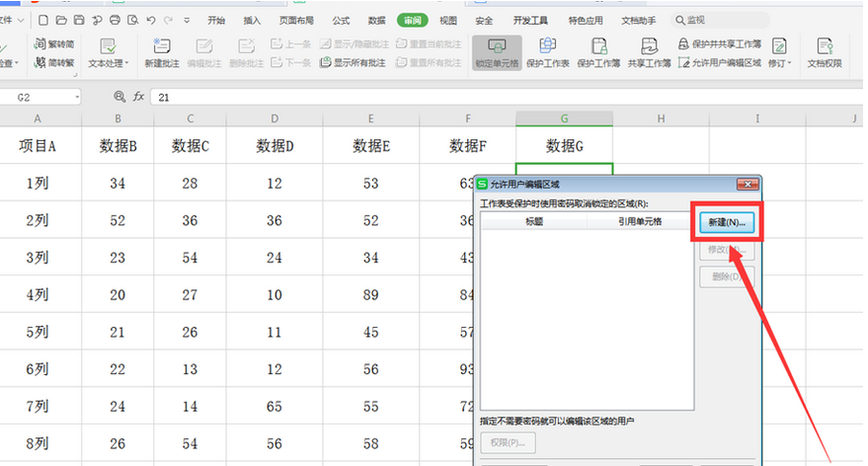Screen dimensions: 868x466
Task: Open the 修订 dropdown
Action: tap(779, 53)
